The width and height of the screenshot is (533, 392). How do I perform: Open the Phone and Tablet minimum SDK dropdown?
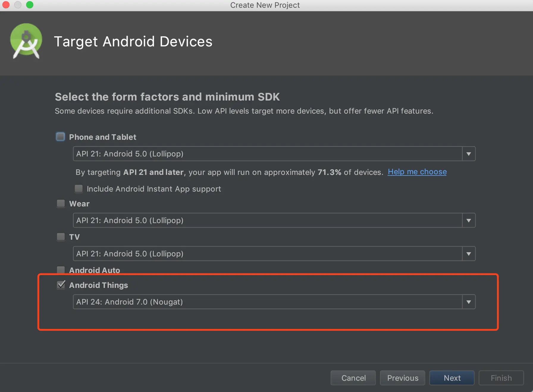(x=274, y=154)
